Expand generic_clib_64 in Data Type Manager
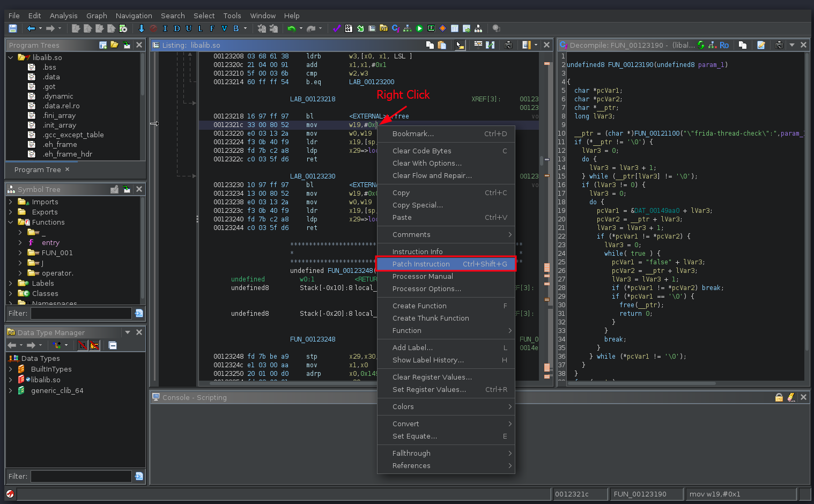Viewport: 814px width, 504px height. pos(10,390)
